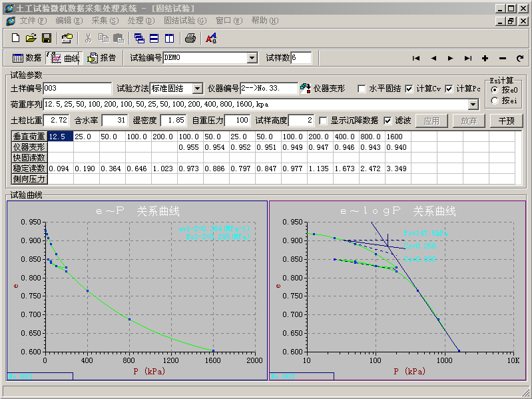Click the 干预 button

click(x=506, y=121)
